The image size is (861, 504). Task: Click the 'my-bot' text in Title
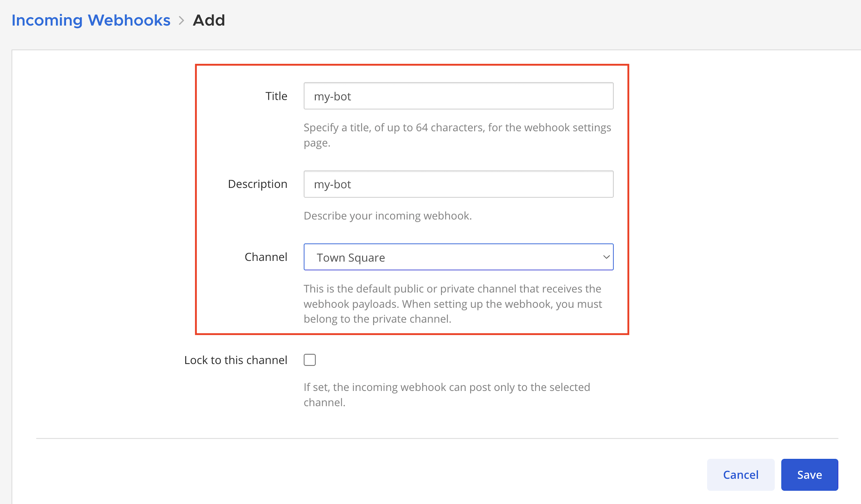(x=332, y=96)
